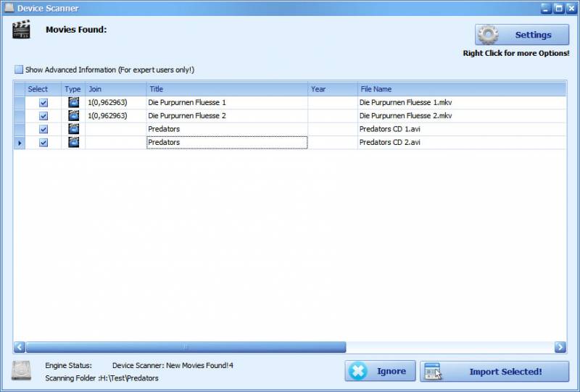Click the hard drive icon next to Engine Status
Viewport: 580px width, 392px height.
[21, 371]
